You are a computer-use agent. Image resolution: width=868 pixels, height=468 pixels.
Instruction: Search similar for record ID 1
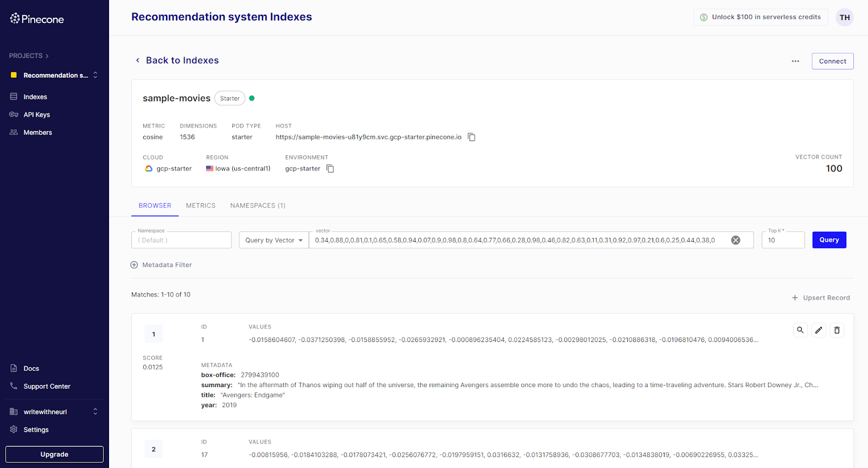(800, 330)
